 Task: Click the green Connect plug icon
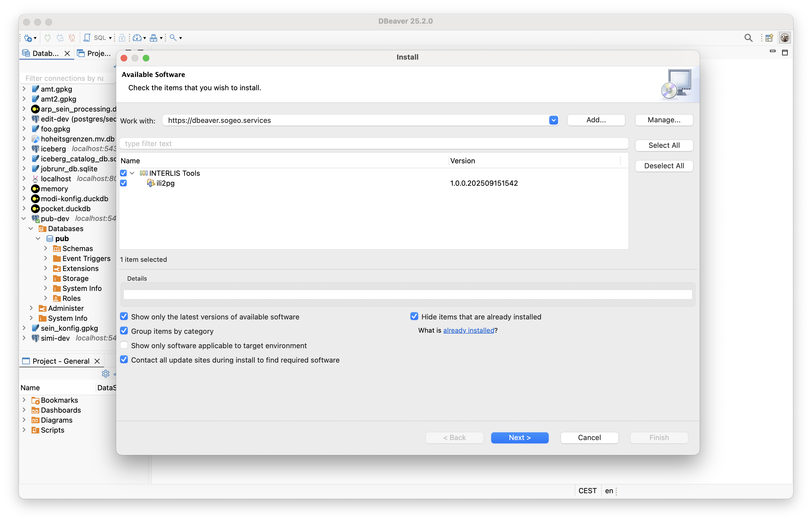[48, 38]
